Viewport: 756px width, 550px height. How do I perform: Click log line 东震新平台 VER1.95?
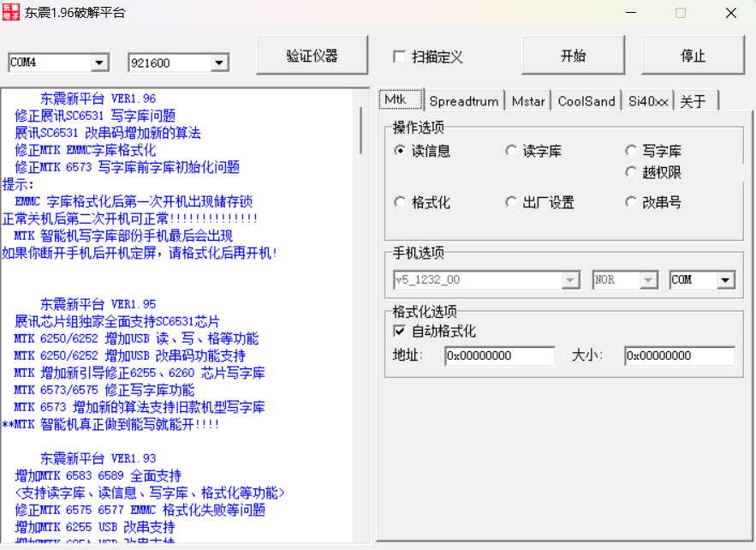(98, 304)
